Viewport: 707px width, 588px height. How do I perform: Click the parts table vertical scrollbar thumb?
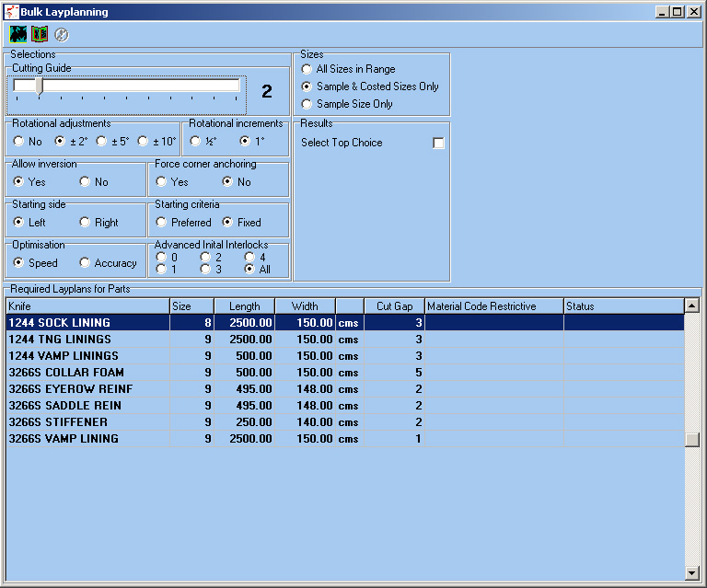(x=691, y=440)
